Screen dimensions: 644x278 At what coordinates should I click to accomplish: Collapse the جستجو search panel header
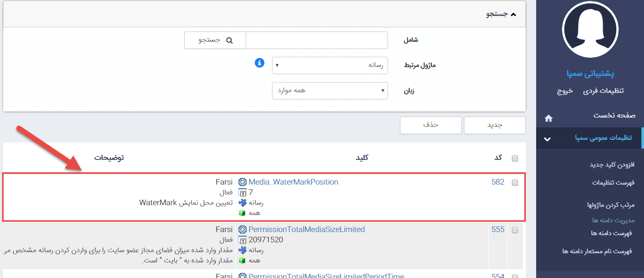pyautogui.click(x=501, y=14)
